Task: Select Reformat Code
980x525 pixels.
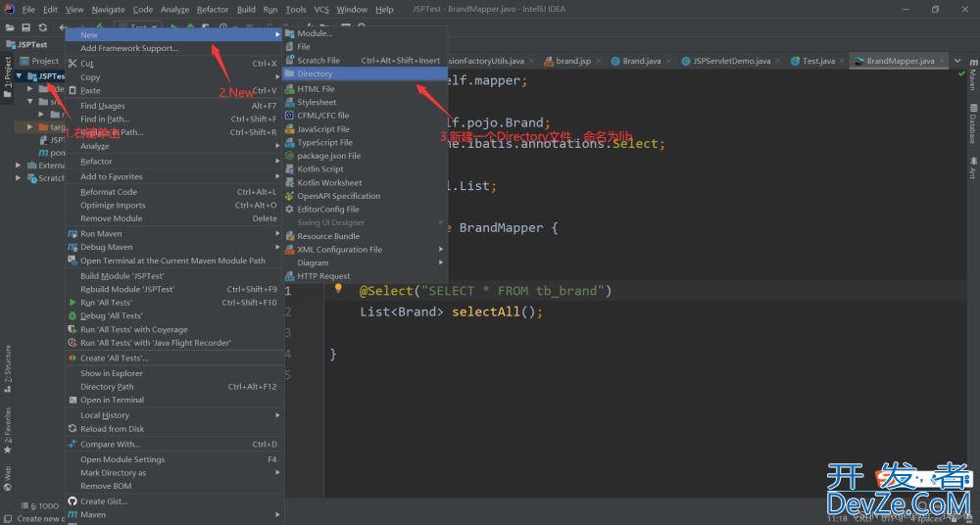Action: tap(174, 192)
